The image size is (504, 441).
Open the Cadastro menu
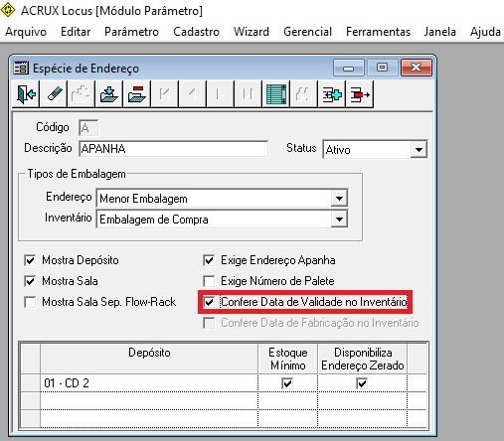[196, 32]
